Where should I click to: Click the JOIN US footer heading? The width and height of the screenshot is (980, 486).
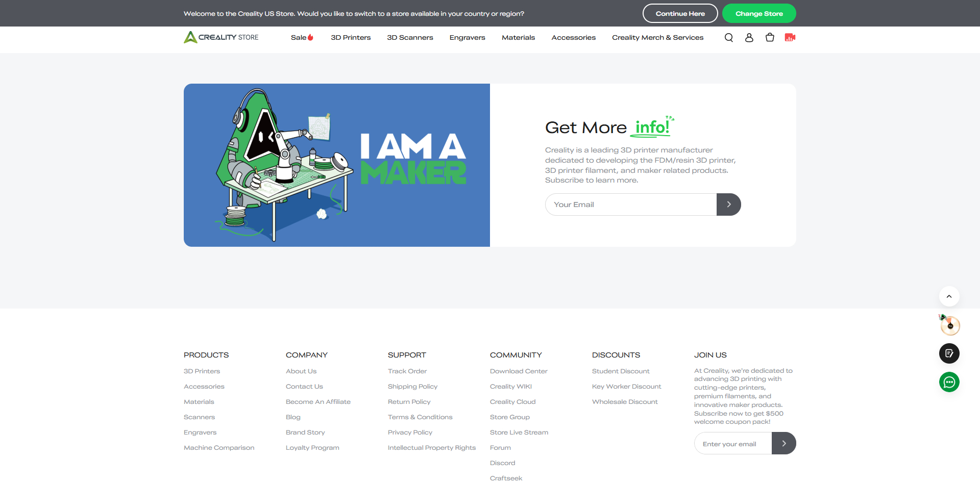tap(710, 355)
